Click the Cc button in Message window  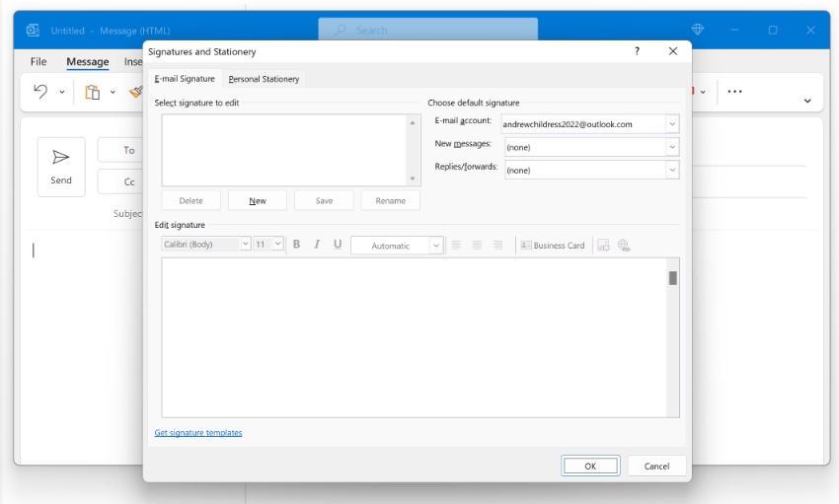[x=122, y=181]
